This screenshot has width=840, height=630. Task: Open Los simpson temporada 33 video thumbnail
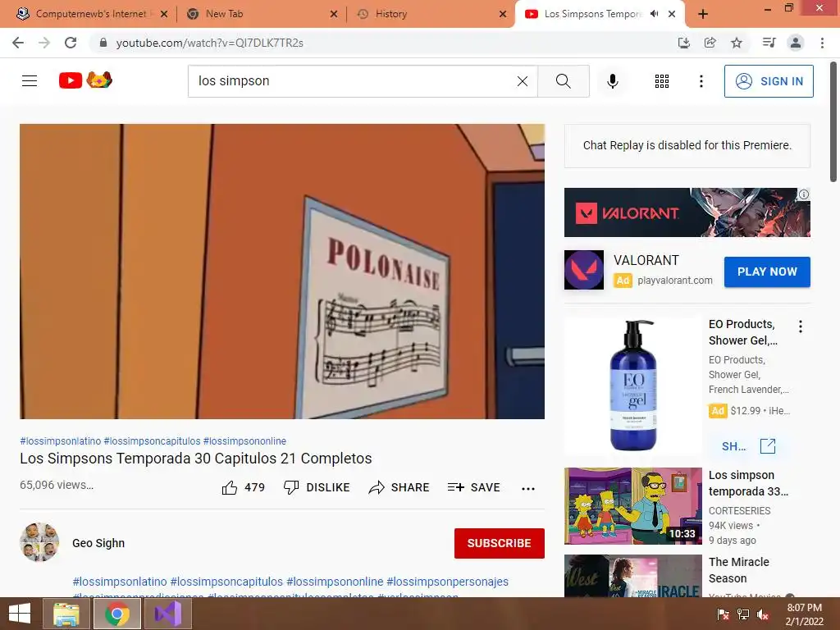click(632, 505)
